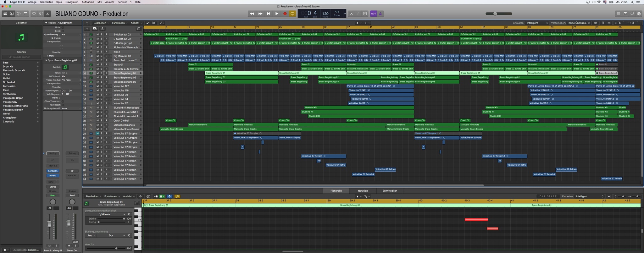Open the Aufnahme menu in the menu bar

(88, 2)
